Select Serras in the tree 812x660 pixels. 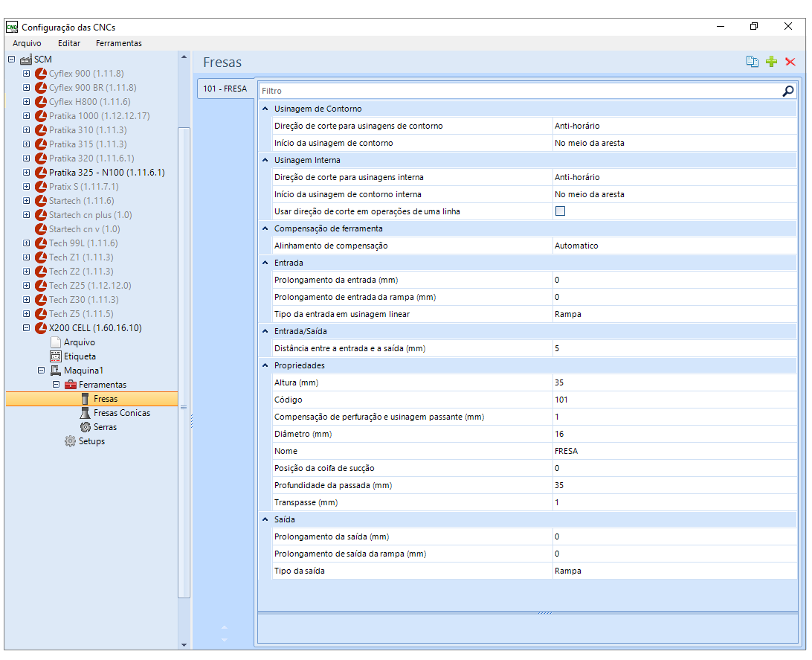click(105, 427)
